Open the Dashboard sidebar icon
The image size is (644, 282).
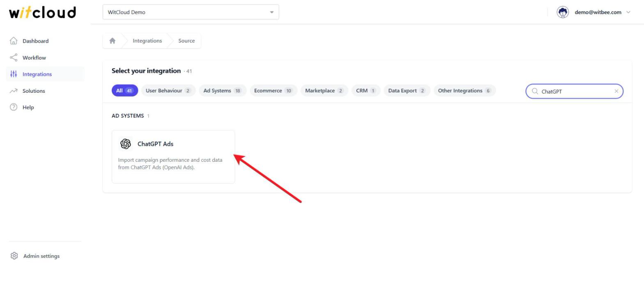[14, 41]
